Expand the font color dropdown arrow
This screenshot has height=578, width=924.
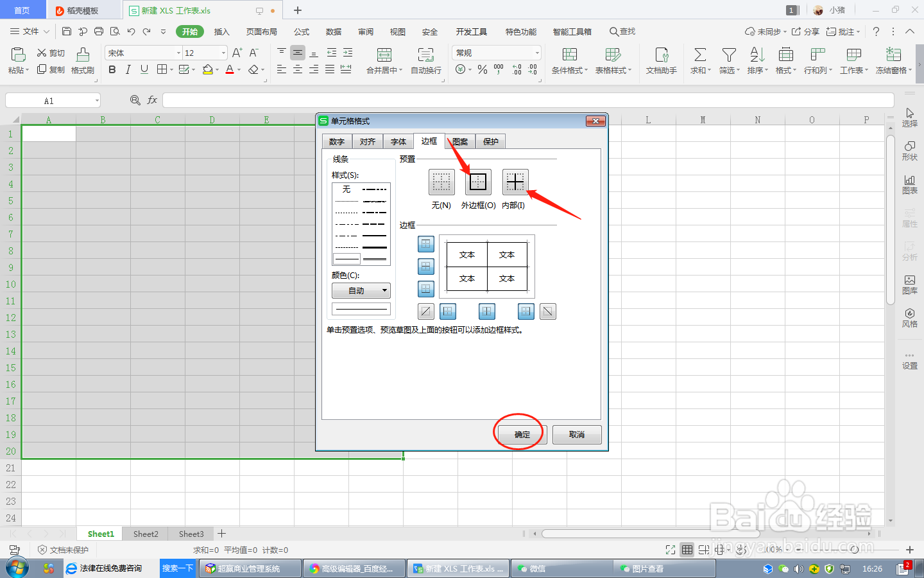tap(239, 70)
